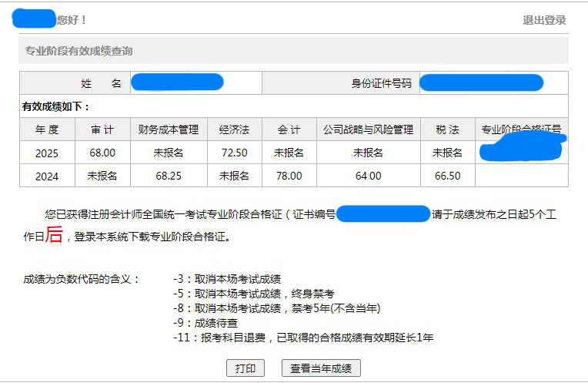Click the 66.50 tax law score
The image size is (588, 383).
[447, 176]
